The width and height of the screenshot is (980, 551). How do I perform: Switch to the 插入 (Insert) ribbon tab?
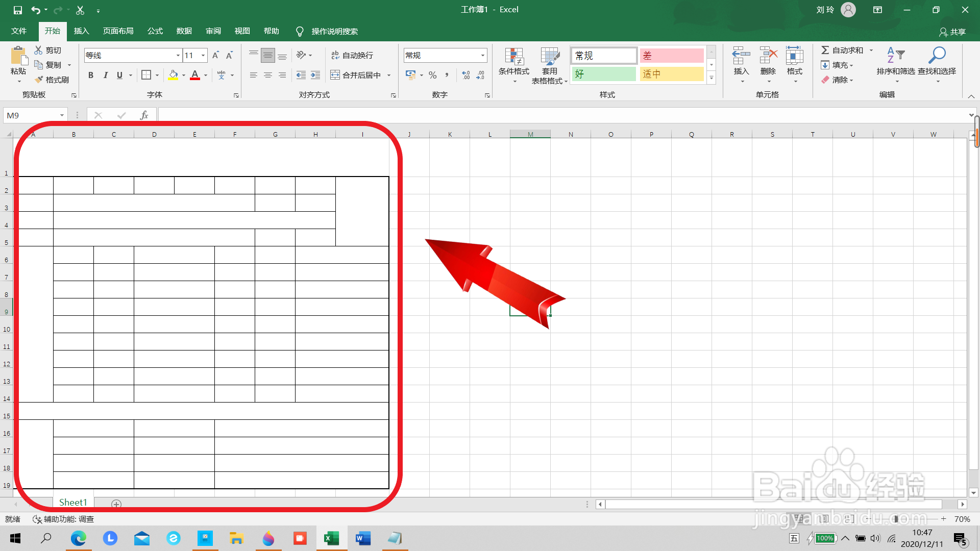pyautogui.click(x=81, y=31)
